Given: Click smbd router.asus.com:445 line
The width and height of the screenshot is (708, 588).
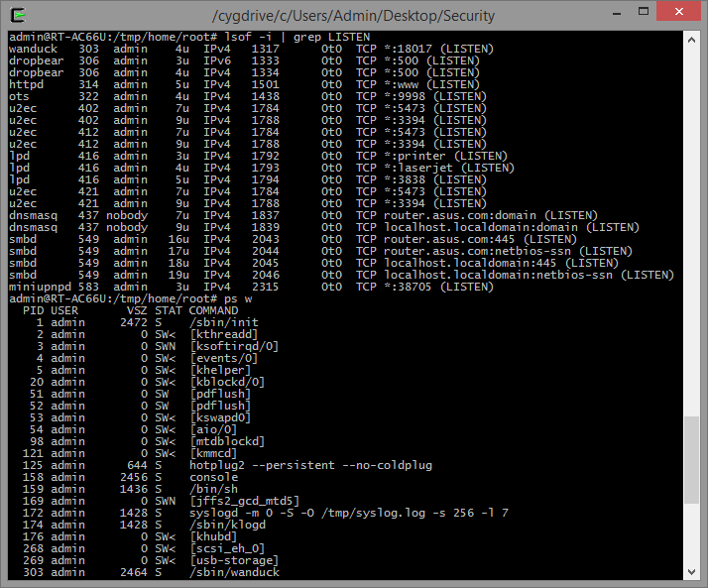Looking at the screenshot, I should (x=293, y=239).
